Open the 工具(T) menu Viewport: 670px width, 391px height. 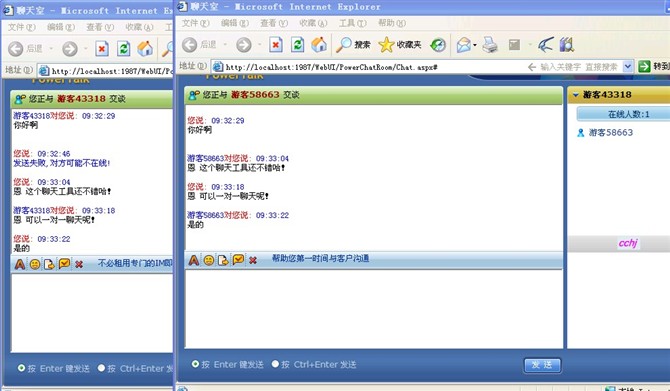point(353,23)
